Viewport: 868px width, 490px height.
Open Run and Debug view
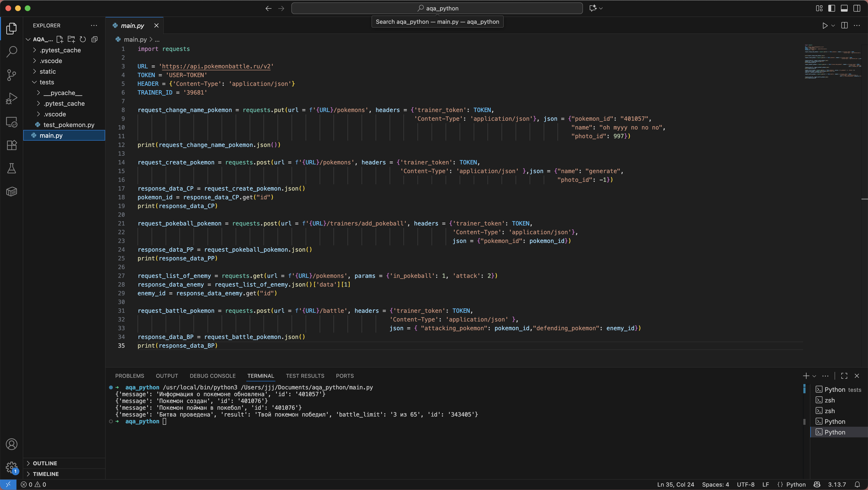pyautogui.click(x=11, y=98)
